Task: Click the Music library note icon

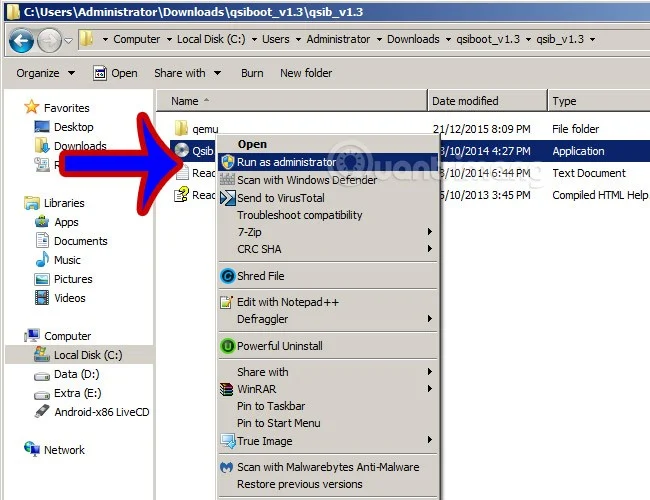Action: pos(42,260)
